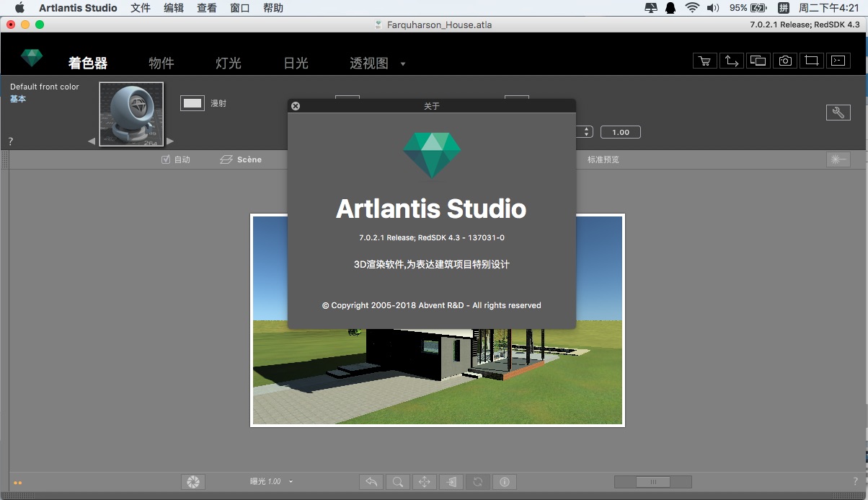Open the 透视图 dropdown arrow

point(403,63)
